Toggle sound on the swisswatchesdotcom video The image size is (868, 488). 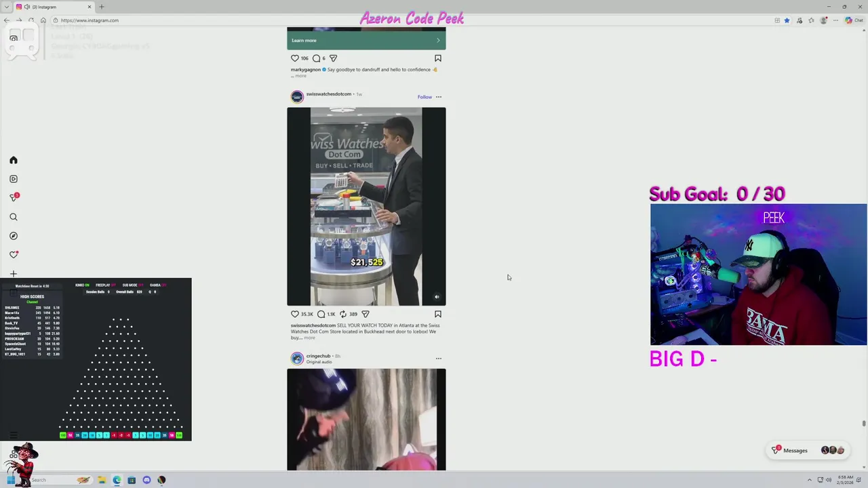click(x=437, y=297)
